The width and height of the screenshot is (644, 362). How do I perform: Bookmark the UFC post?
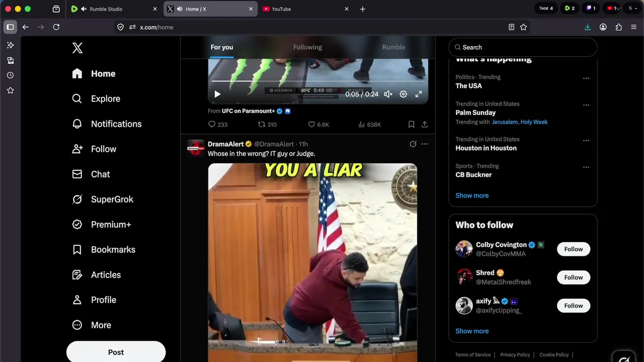point(411,124)
